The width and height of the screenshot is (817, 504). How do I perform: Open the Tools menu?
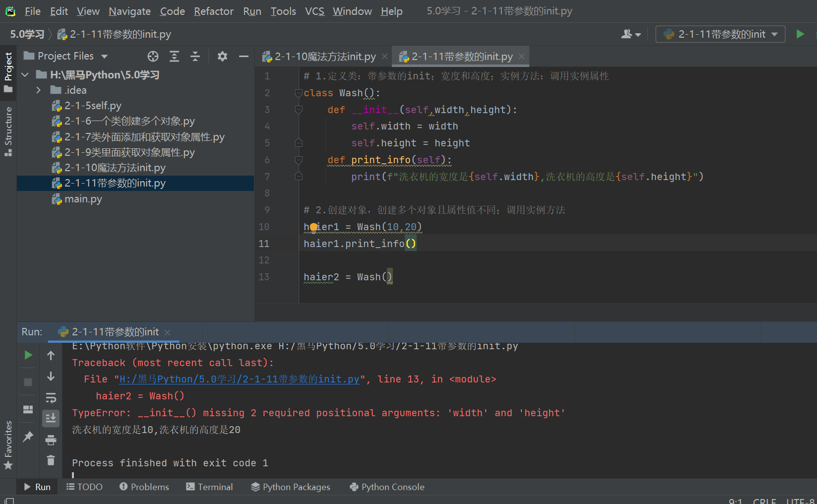(x=283, y=11)
